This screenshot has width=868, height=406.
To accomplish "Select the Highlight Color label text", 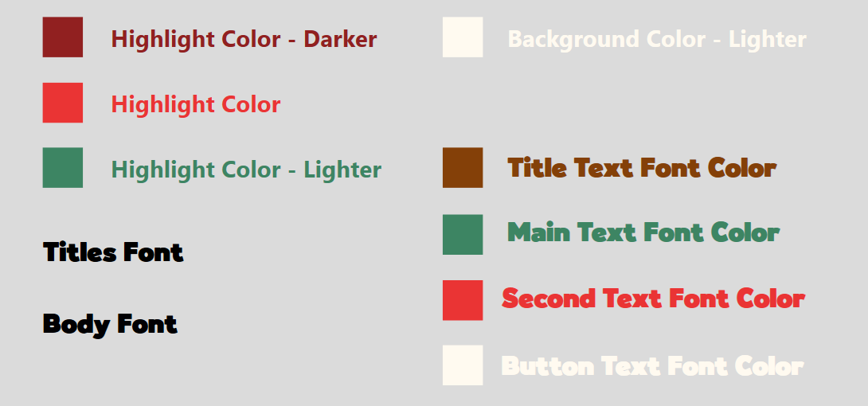I will [196, 104].
